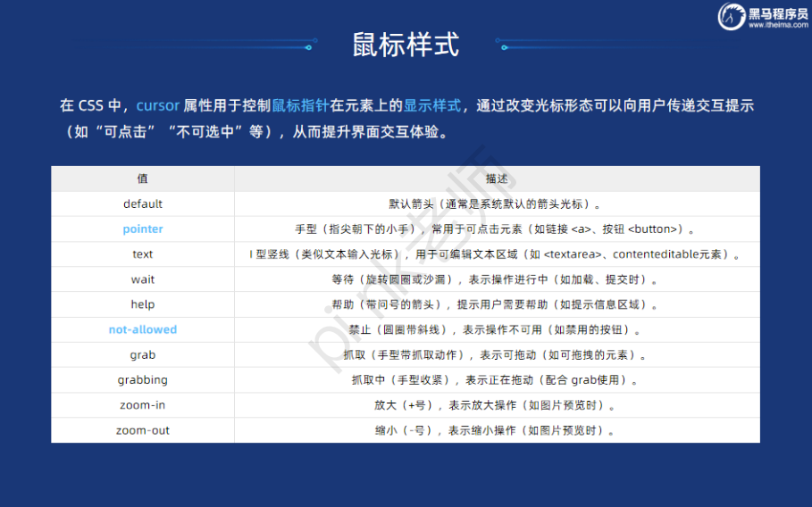Select the text value cell
This screenshot has width=812, height=507.
coord(142,254)
